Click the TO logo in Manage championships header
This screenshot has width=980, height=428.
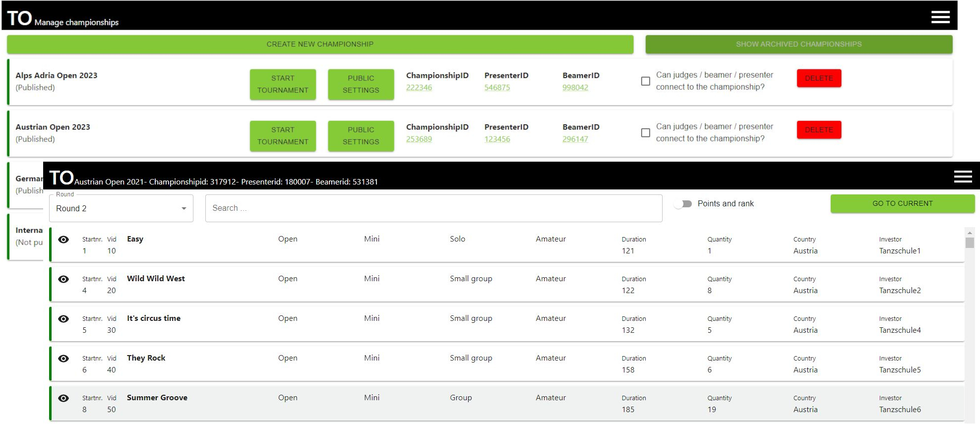(19, 18)
